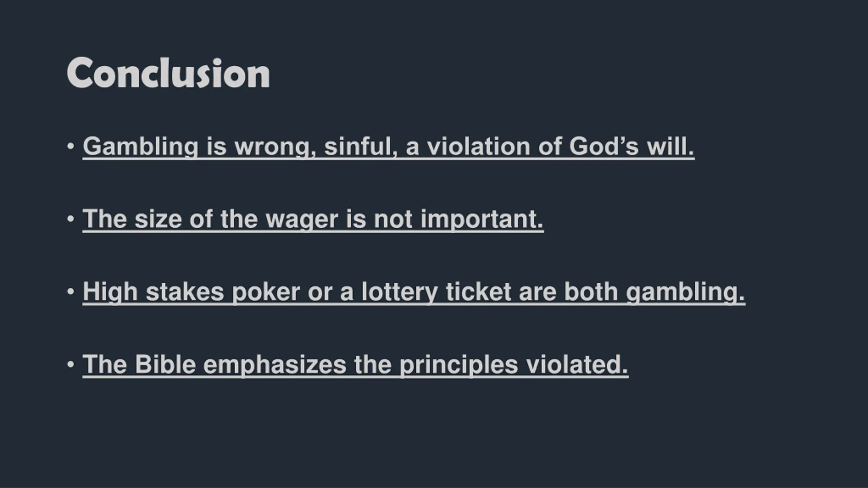Click the bullet dot before 'High stakes poker'
This screenshot has height=488, width=868.
click(71, 291)
